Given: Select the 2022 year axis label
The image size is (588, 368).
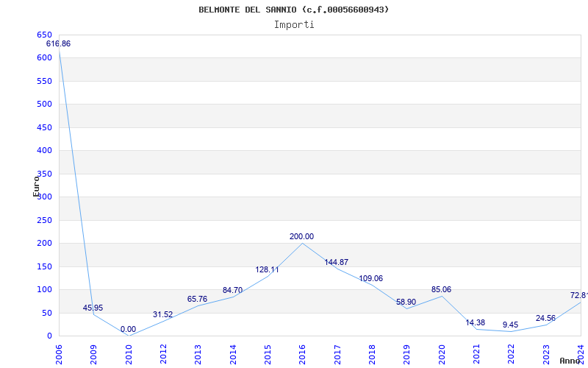Looking at the screenshot, I should click(511, 355).
